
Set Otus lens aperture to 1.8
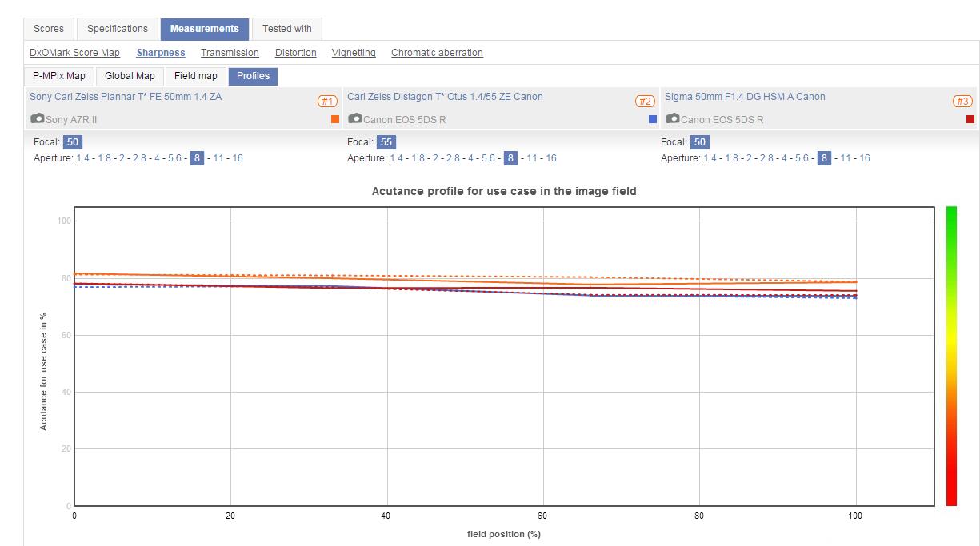tap(418, 158)
